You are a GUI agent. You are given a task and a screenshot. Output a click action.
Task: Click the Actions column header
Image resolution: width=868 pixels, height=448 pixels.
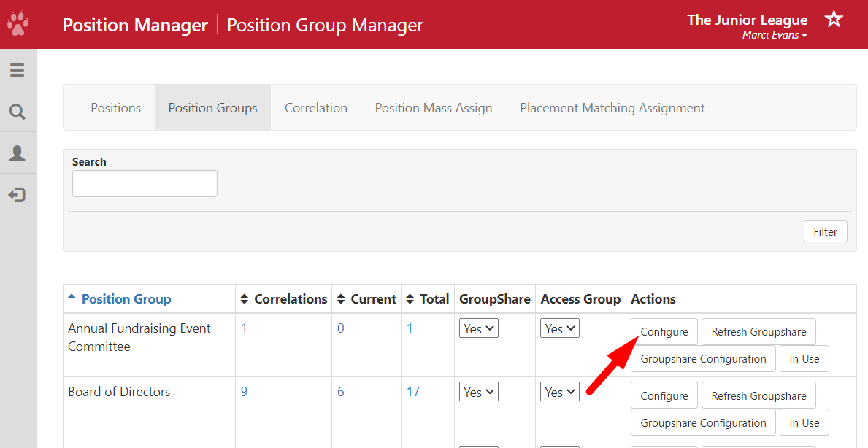click(653, 299)
